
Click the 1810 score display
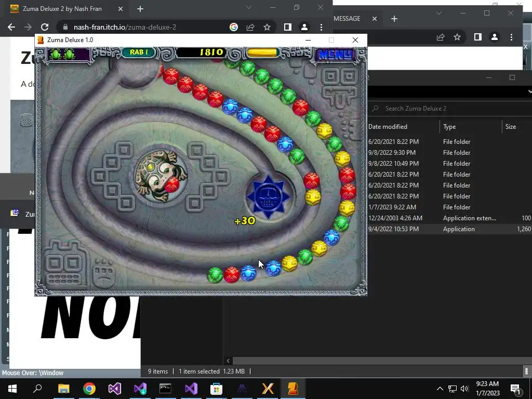[211, 52]
